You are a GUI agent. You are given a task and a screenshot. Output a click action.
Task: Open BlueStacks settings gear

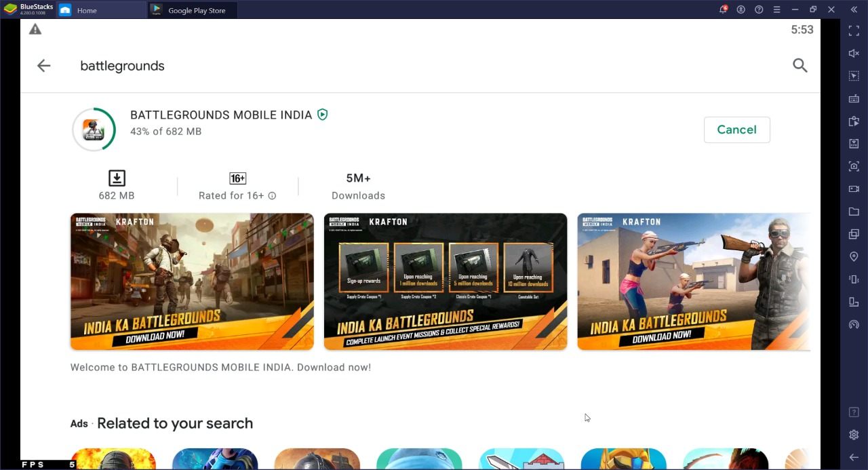coord(854,435)
